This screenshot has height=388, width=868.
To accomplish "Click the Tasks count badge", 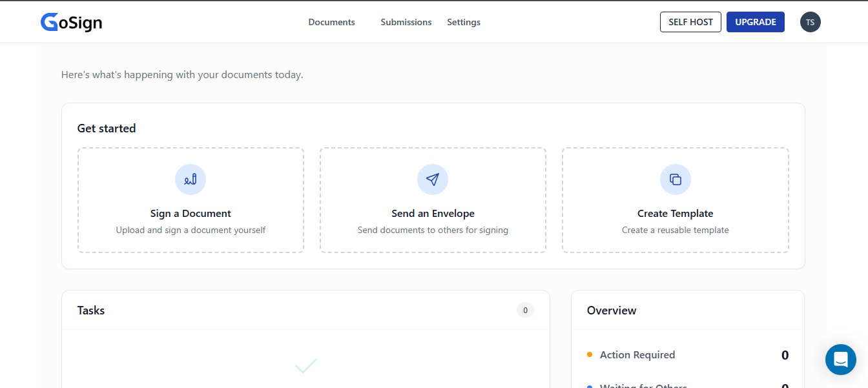I will (x=525, y=311).
